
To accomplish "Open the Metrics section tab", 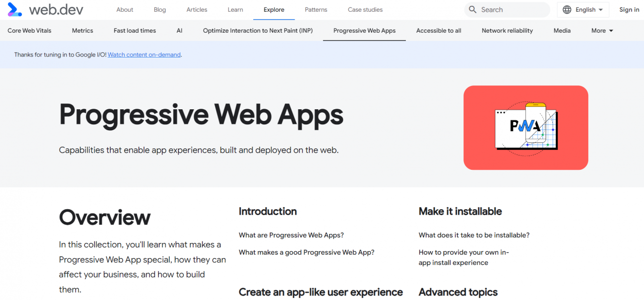I will (x=82, y=30).
